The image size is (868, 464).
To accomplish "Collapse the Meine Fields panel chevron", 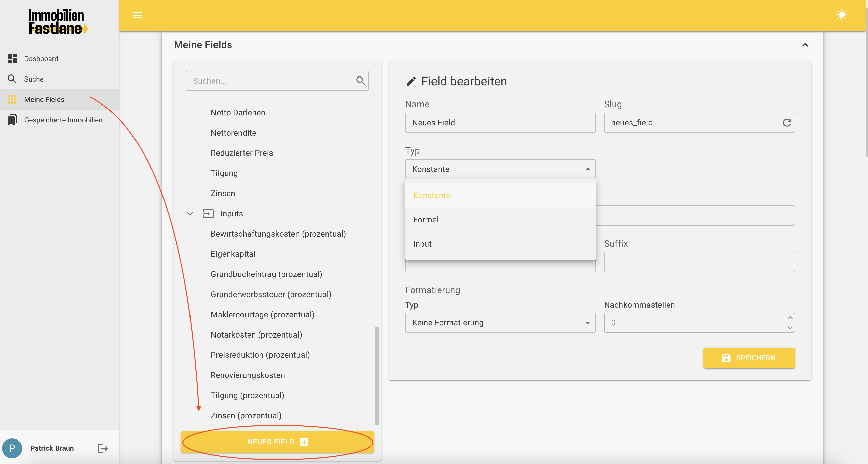I will [805, 45].
